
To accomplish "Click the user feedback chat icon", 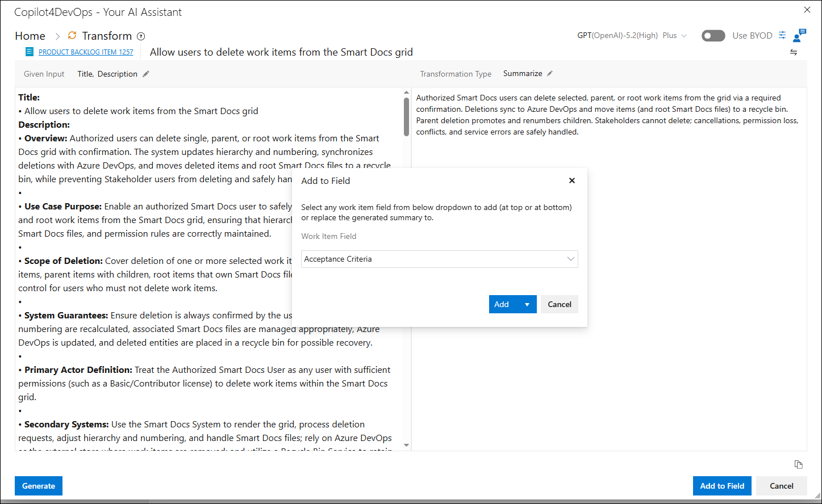I will (800, 35).
